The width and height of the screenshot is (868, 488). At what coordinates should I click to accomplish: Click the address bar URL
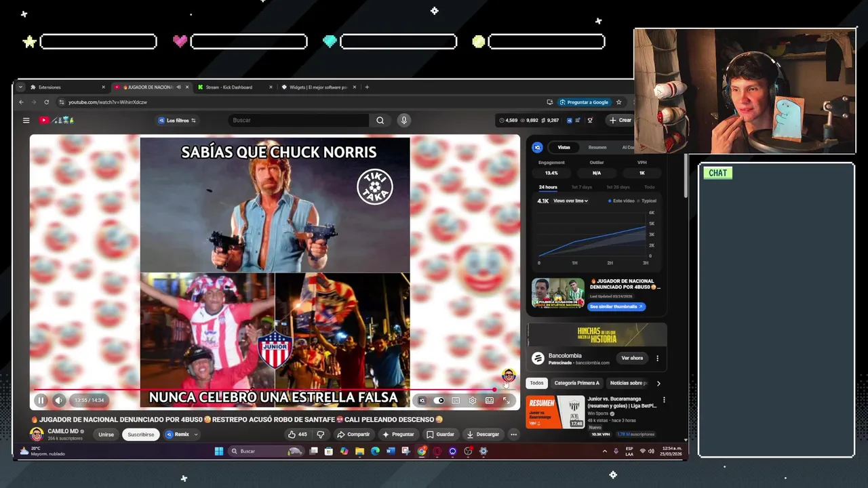tap(108, 102)
